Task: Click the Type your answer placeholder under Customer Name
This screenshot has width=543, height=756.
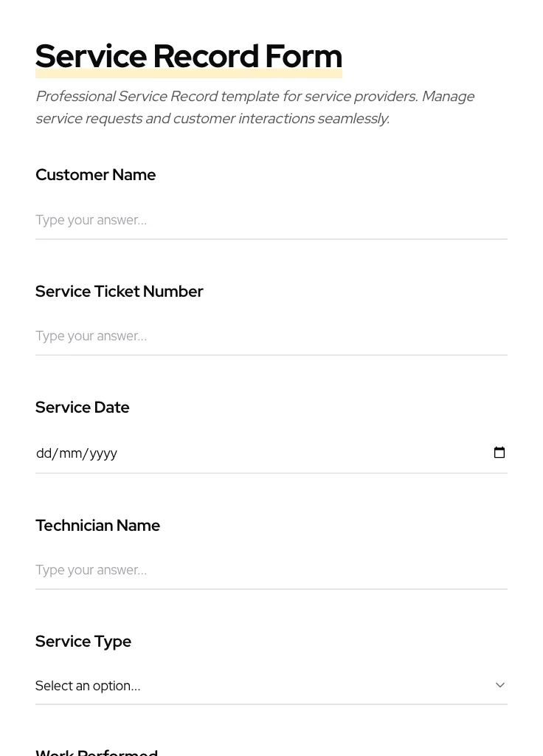Action: coord(91,220)
